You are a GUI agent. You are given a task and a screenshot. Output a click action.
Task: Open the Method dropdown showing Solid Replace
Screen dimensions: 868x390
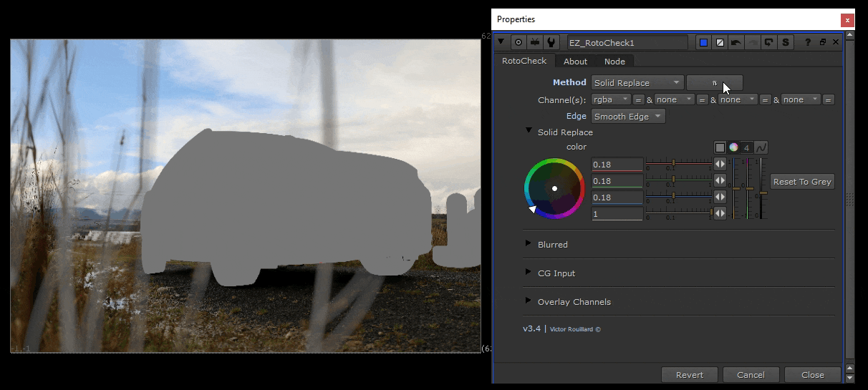[x=637, y=83]
